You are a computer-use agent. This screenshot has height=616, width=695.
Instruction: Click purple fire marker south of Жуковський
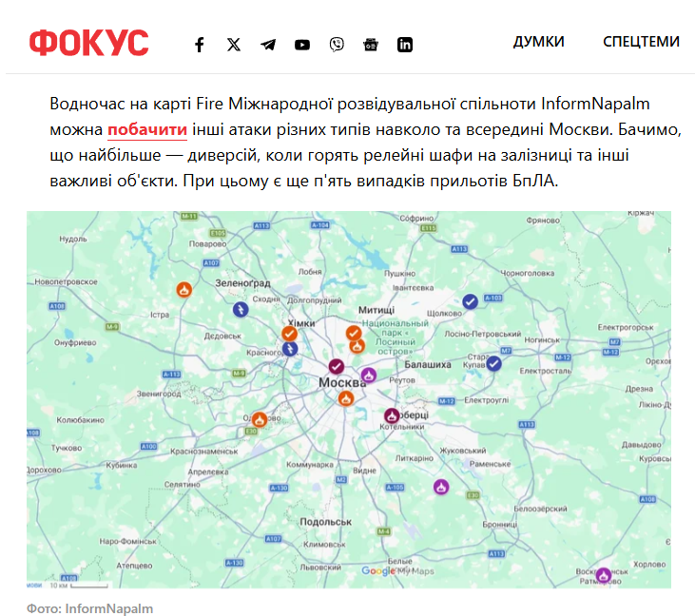(x=441, y=487)
